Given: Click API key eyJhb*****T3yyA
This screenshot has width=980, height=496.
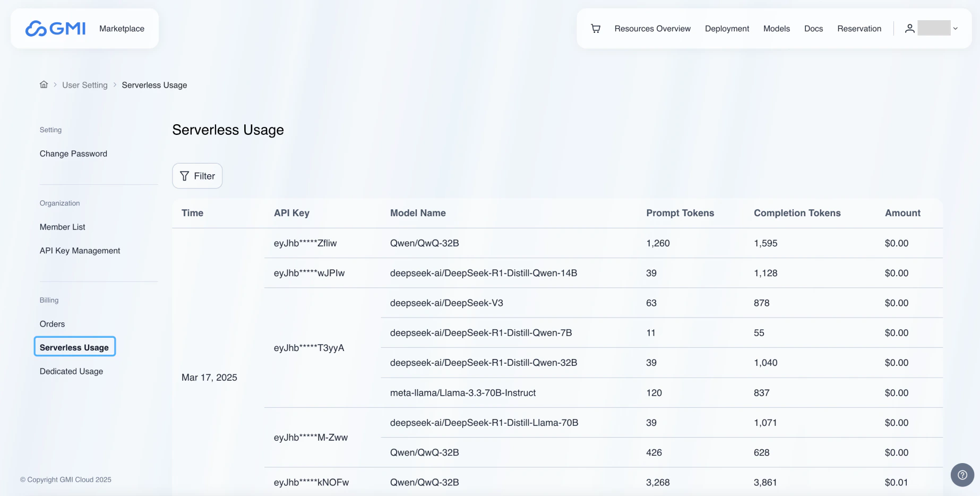Looking at the screenshot, I should [x=309, y=348].
